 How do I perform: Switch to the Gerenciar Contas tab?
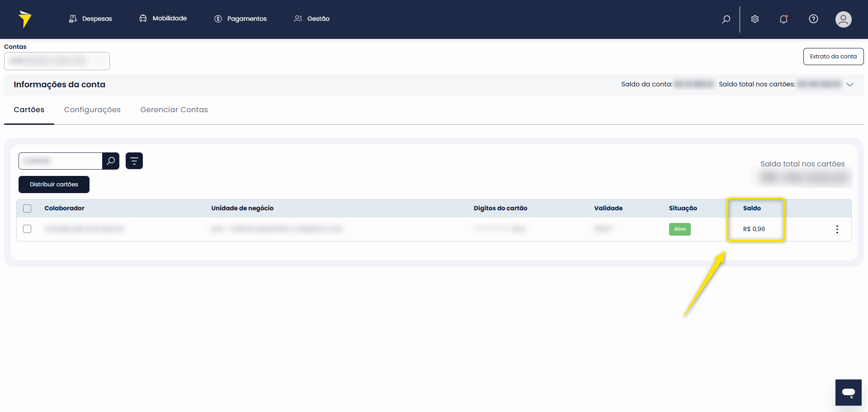(174, 110)
